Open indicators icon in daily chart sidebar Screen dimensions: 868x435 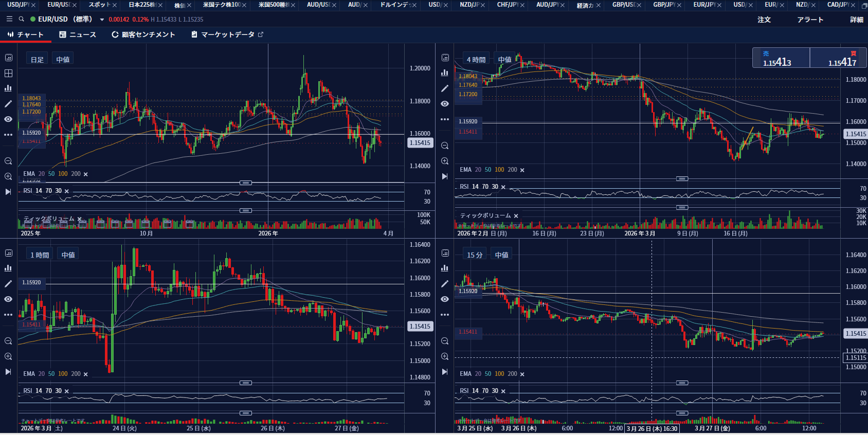[x=8, y=88]
